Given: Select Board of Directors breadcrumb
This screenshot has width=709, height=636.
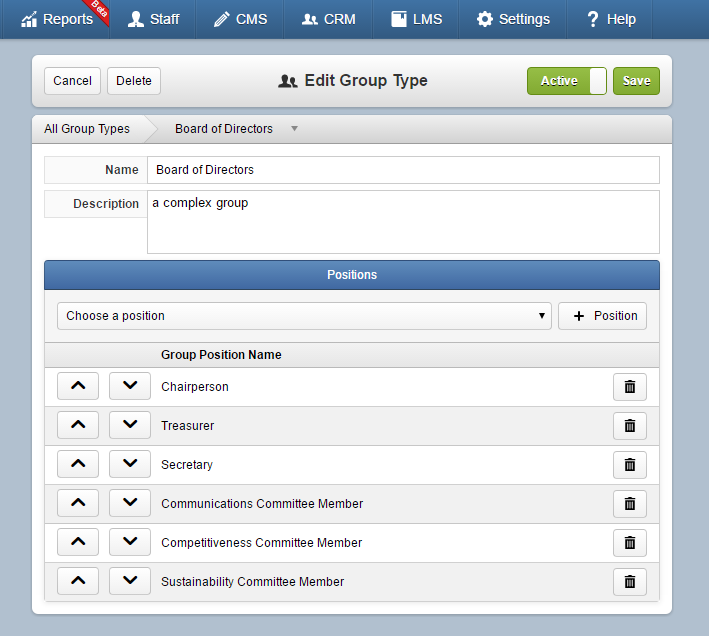Looking at the screenshot, I should (224, 129).
